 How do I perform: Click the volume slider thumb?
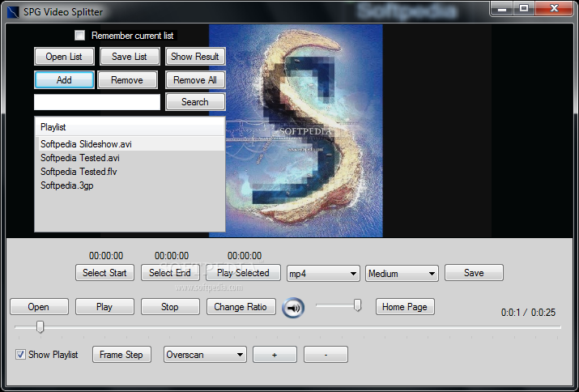[357, 305]
